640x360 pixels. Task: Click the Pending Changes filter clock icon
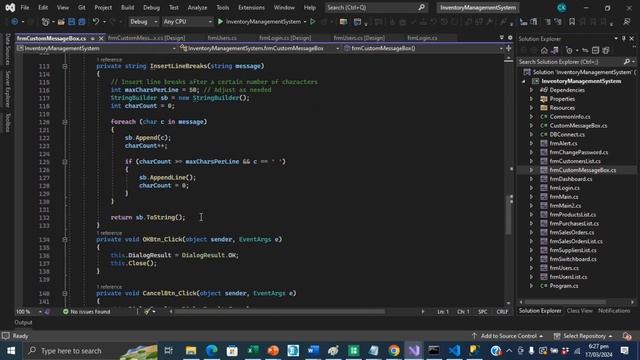[569, 50]
